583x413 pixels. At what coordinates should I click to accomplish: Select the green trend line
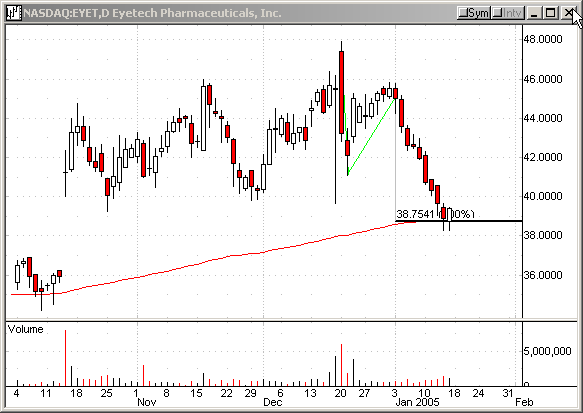pyautogui.click(x=371, y=136)
